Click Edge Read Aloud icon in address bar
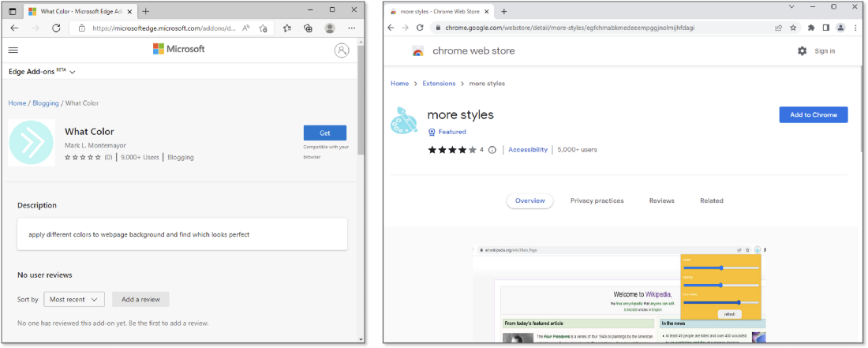Image resolution: width=868 pixels, height=348 pixels. point(246,28)
